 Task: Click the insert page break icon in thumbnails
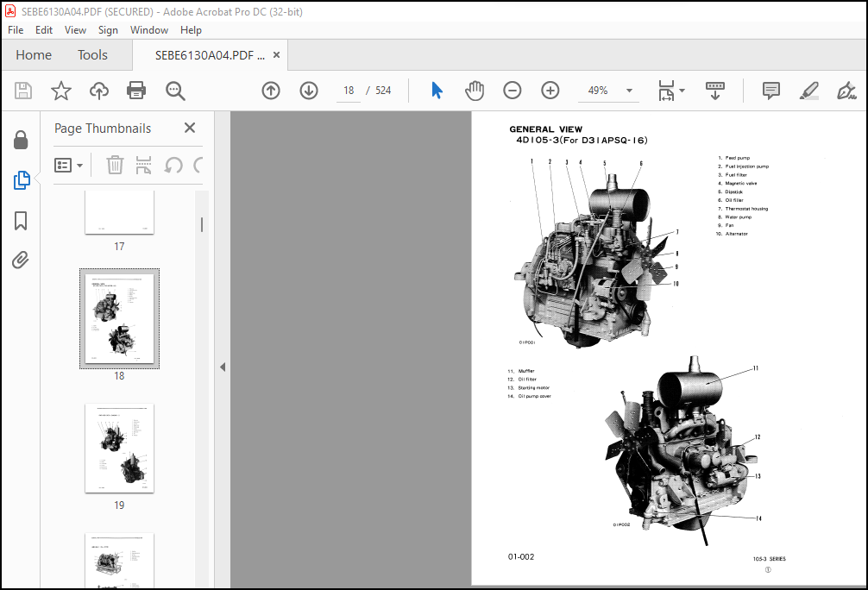(x=144, y=165)
